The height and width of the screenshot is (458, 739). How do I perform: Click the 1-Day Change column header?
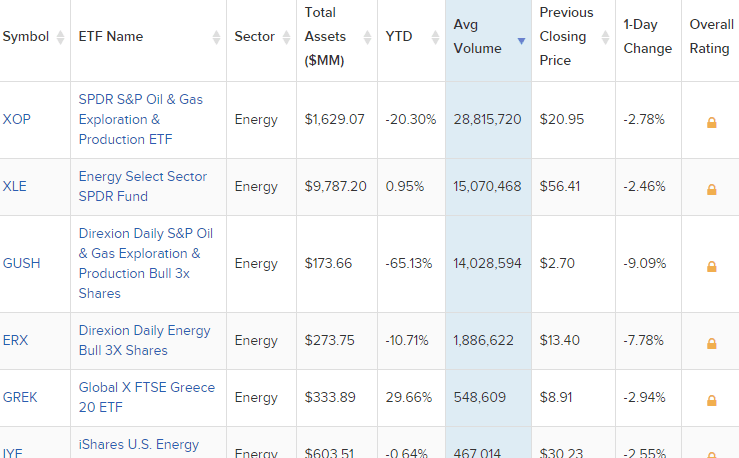click(648, 36)
